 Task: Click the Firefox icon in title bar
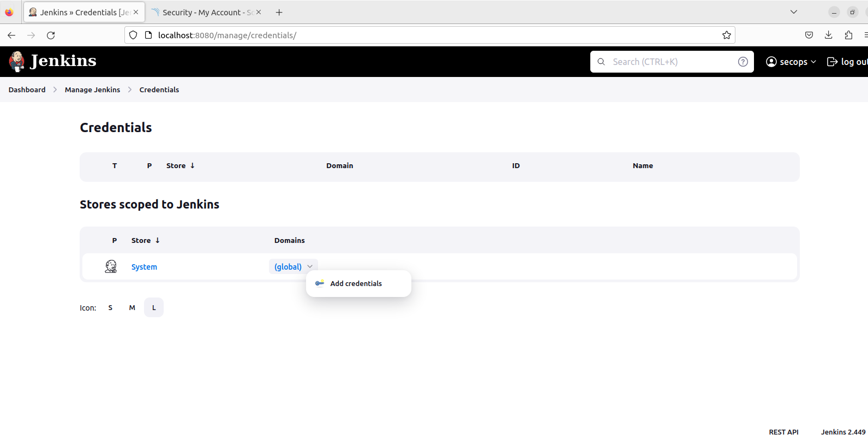[9, 12]
